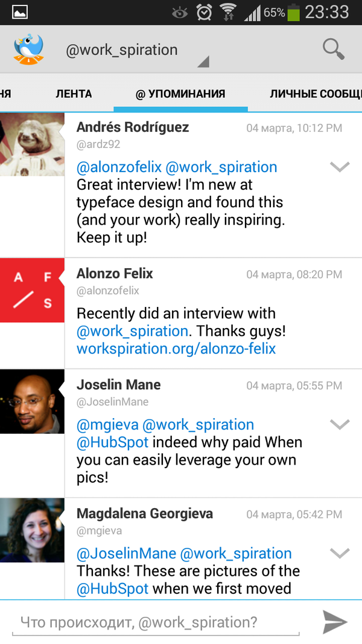Image resolution: width=362 pixels, height=644 pixels.
Task: Open the workspiration.org/alonzo-felix link
Action: (176, 349)
